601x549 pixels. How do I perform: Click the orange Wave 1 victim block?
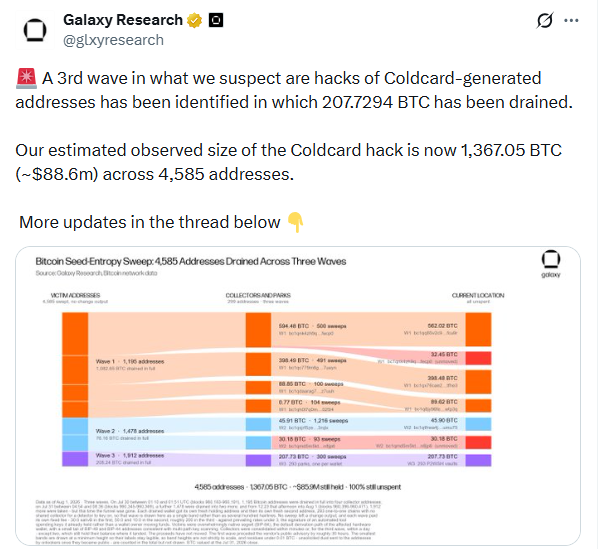(75, 365)
